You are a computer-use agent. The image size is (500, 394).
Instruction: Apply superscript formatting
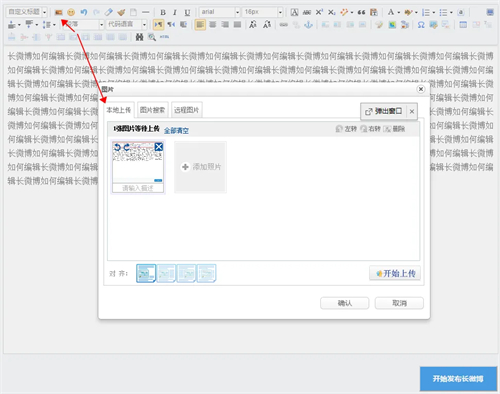[x=319, y=12]
